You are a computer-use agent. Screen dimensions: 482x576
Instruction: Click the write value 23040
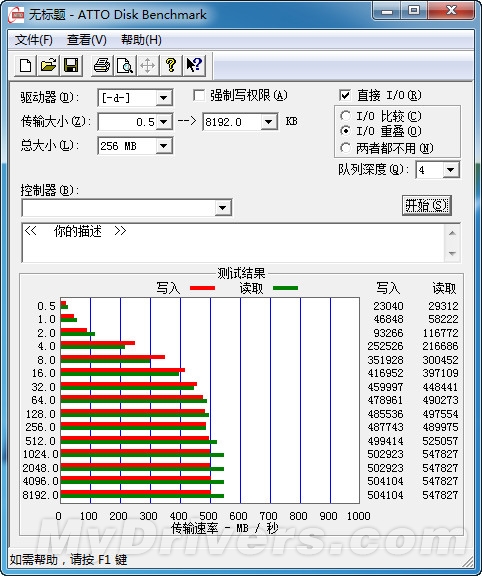[x=388, y=306]
